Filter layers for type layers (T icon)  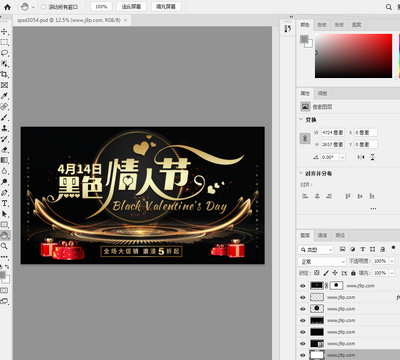click(x=363, y=249)
